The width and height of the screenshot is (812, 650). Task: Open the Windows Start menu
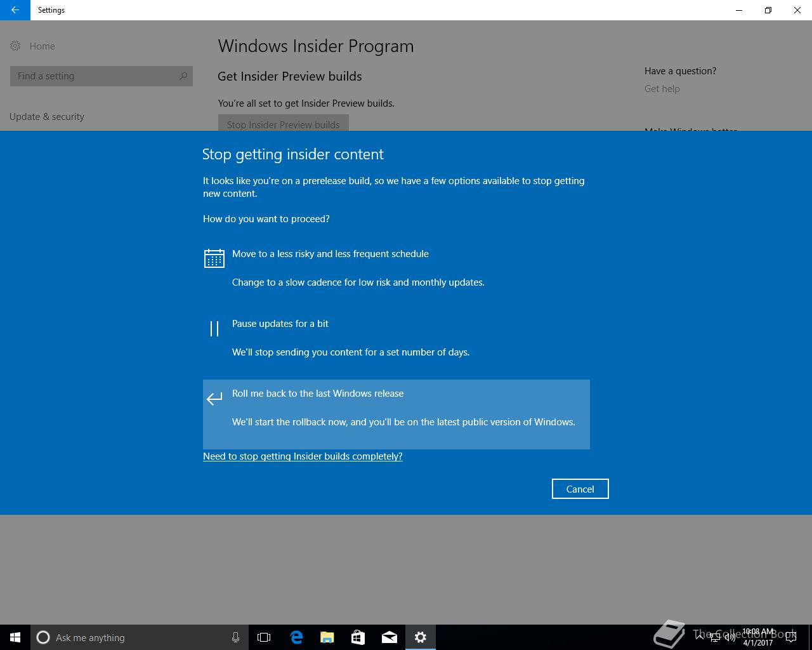[x=15, y=637]
